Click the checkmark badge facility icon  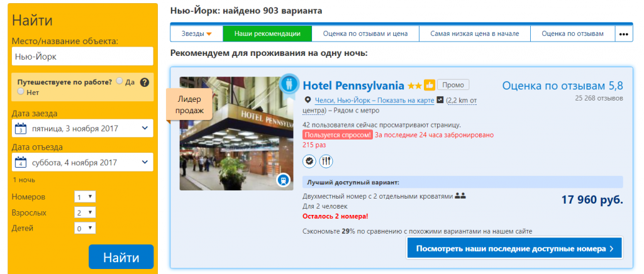click(x=309, y=162)
